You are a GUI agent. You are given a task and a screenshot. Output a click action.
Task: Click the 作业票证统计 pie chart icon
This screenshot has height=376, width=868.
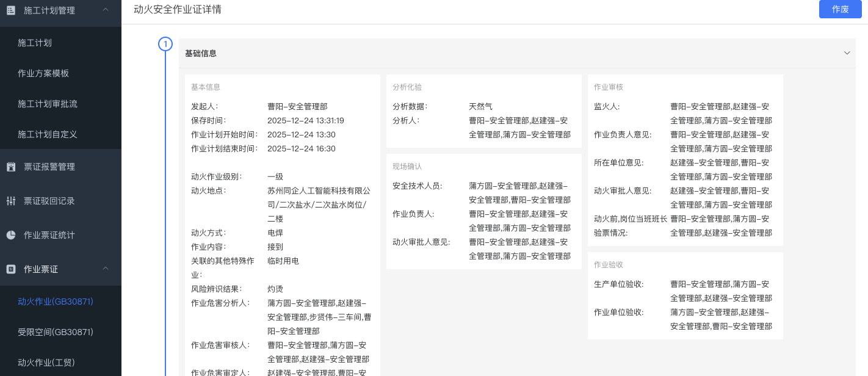pos(11,235)
